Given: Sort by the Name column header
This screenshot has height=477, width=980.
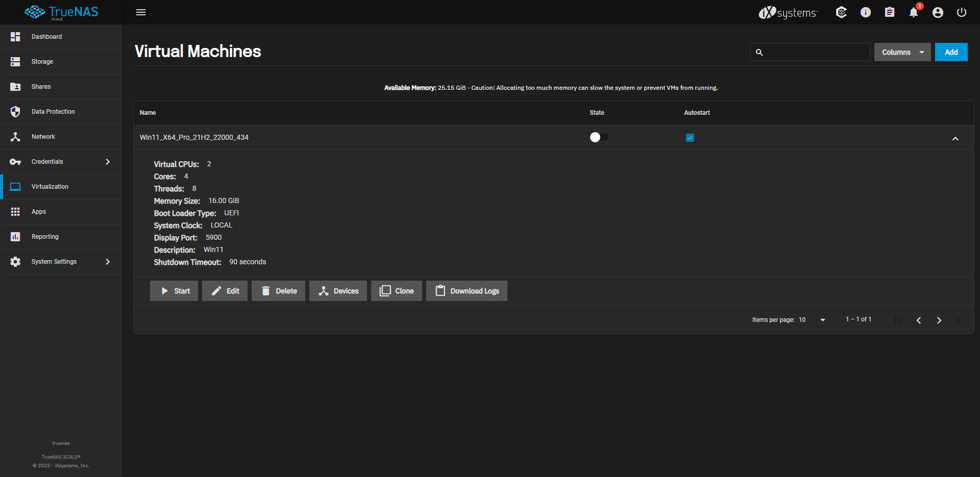Looking at the screenshot, I should [148, 113].
